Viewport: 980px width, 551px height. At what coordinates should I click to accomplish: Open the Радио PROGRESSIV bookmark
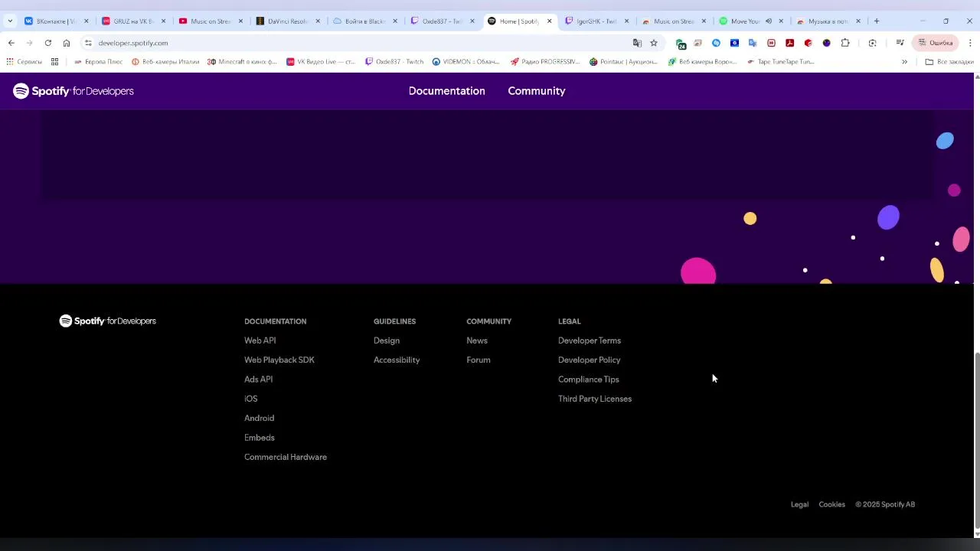click(x=545, y=61)
